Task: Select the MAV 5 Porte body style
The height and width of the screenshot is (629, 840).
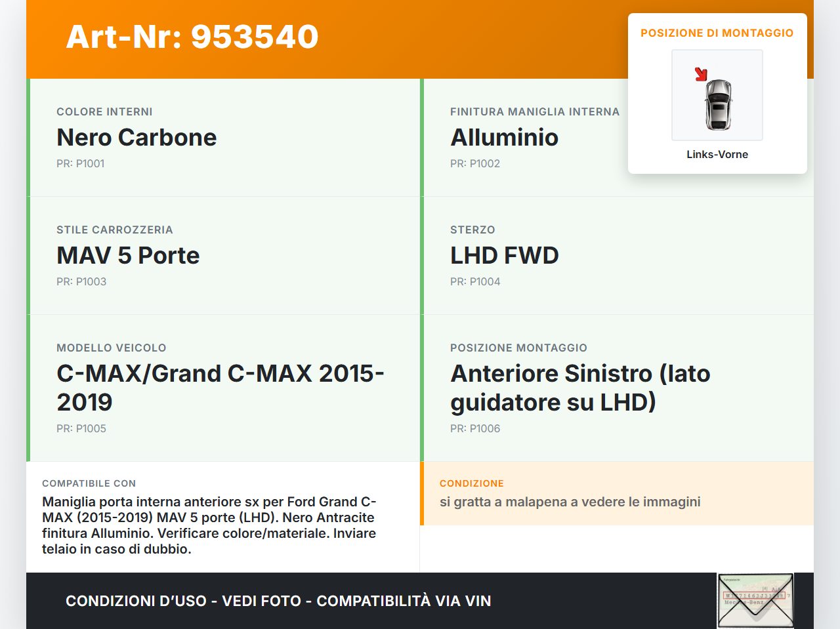Action: pos(128,256)
